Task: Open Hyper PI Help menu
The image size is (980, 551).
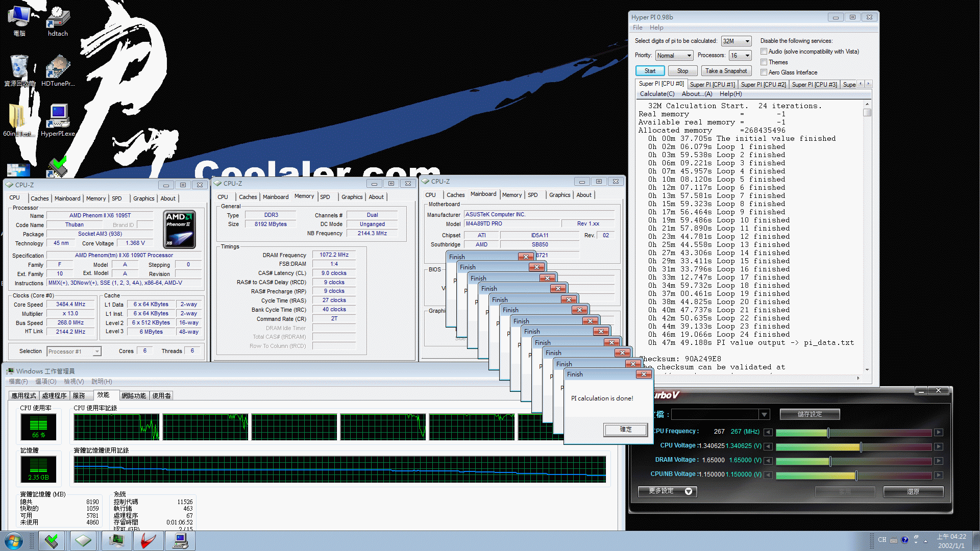Action: click(x=656, y=28)
